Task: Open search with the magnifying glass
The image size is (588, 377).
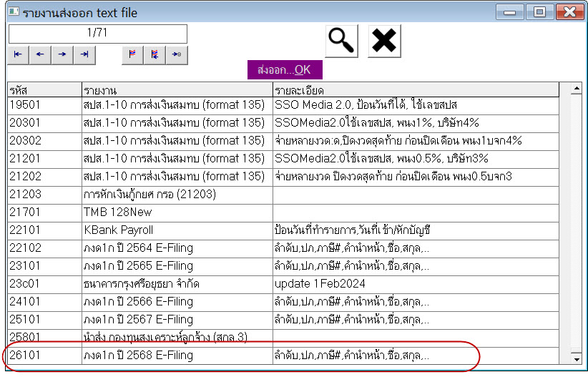Action: click(341, 41)
